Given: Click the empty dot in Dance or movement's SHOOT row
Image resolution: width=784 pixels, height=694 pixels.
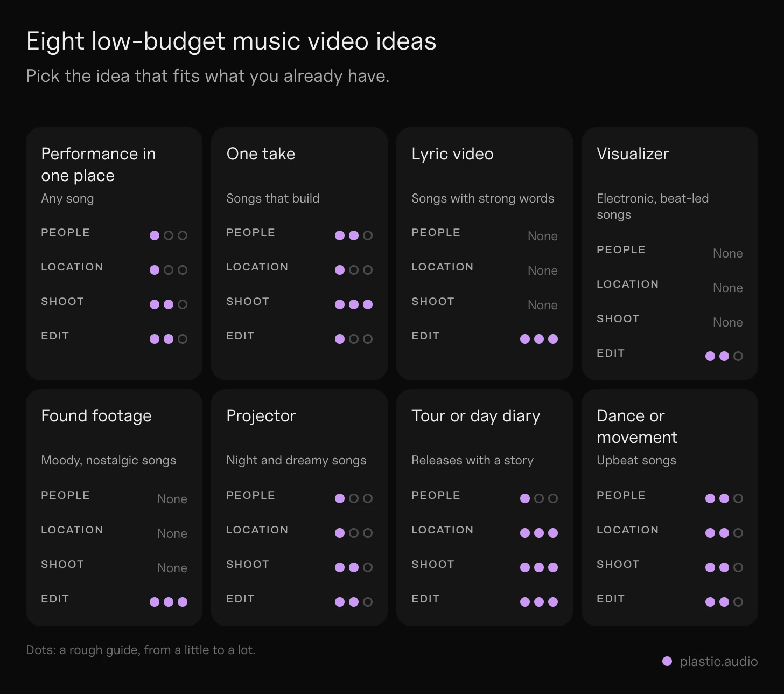Looking at the screenshot, I should (x=738, y=567).
